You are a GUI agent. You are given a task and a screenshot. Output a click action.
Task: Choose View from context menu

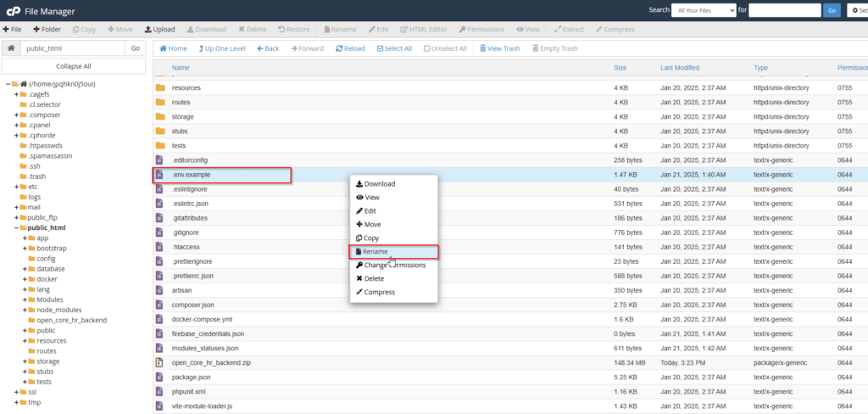click(393, 198)
